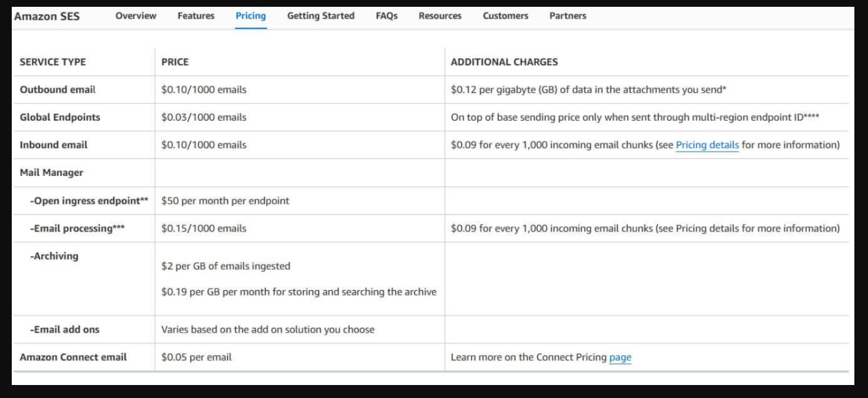Click $2 per GB of emails ingested
Viewport: 868px width, 398px height.
(226, 266)
